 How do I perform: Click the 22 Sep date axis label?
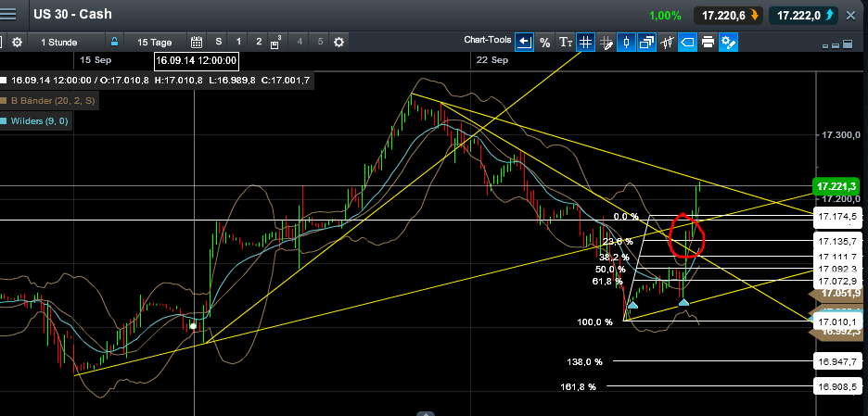491,59
